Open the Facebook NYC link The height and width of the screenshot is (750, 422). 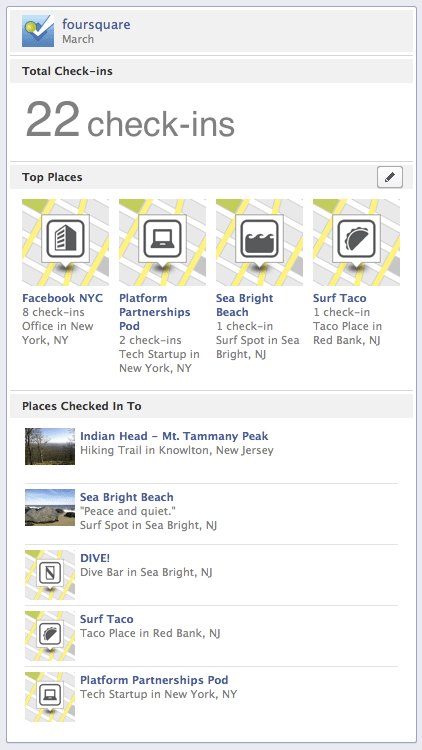pos(63,298)
